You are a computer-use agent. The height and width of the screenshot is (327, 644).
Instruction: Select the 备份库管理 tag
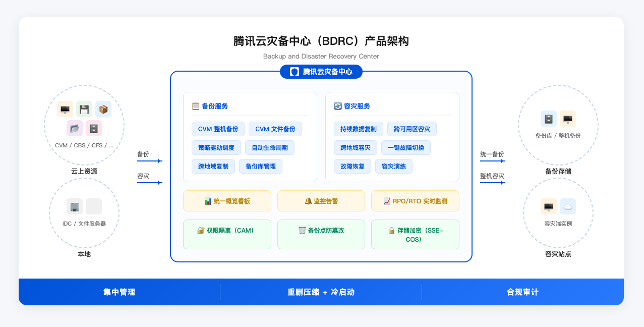261,166
